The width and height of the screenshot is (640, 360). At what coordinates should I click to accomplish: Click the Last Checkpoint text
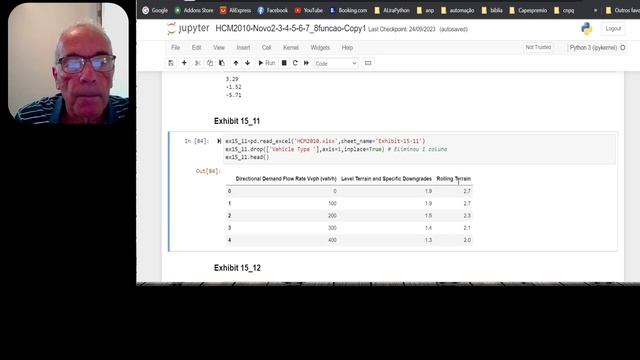coord(402,29)
